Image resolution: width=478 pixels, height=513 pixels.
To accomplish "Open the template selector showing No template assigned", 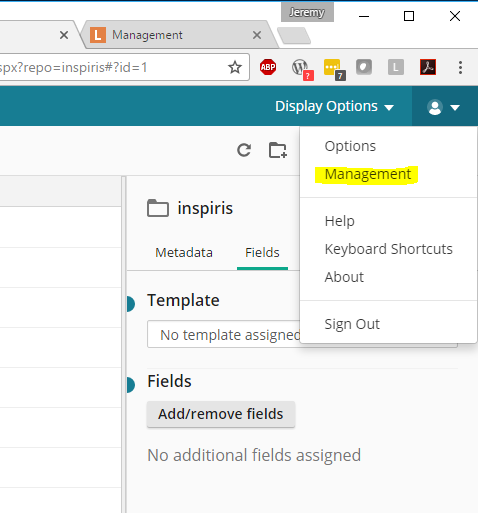I will point(223,335).
